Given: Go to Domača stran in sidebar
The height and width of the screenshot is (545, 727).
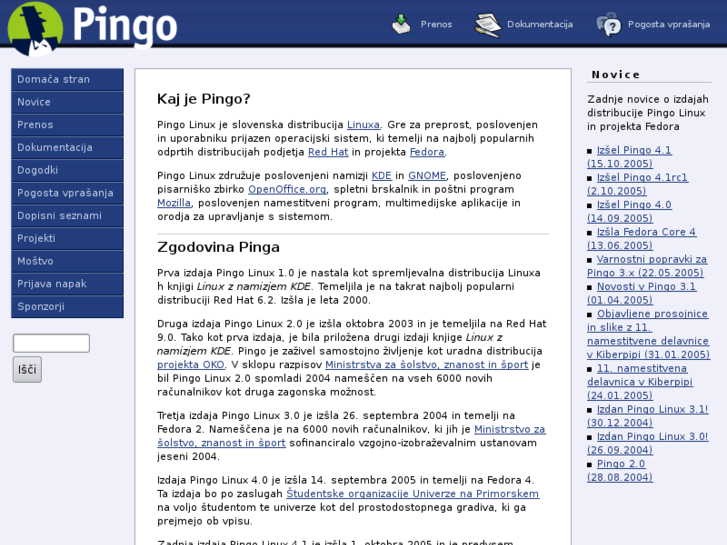Looking at the screenshot, I should pos(67,79).
